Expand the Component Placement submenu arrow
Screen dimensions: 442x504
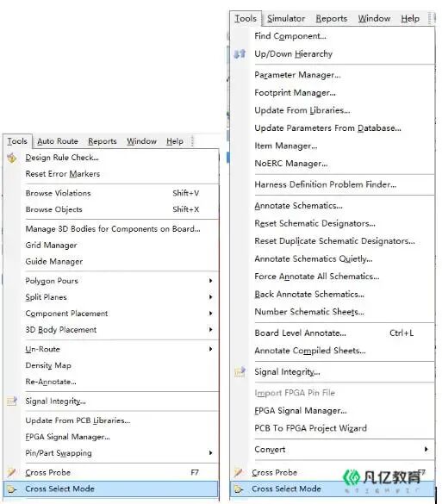(x=210, y=313)
